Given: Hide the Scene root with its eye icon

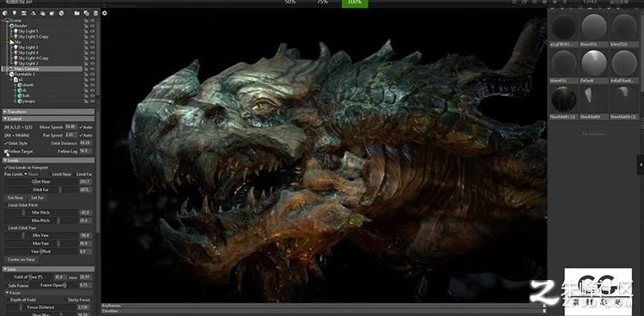Looking at the screenshot, I should (x=93, y=21).
